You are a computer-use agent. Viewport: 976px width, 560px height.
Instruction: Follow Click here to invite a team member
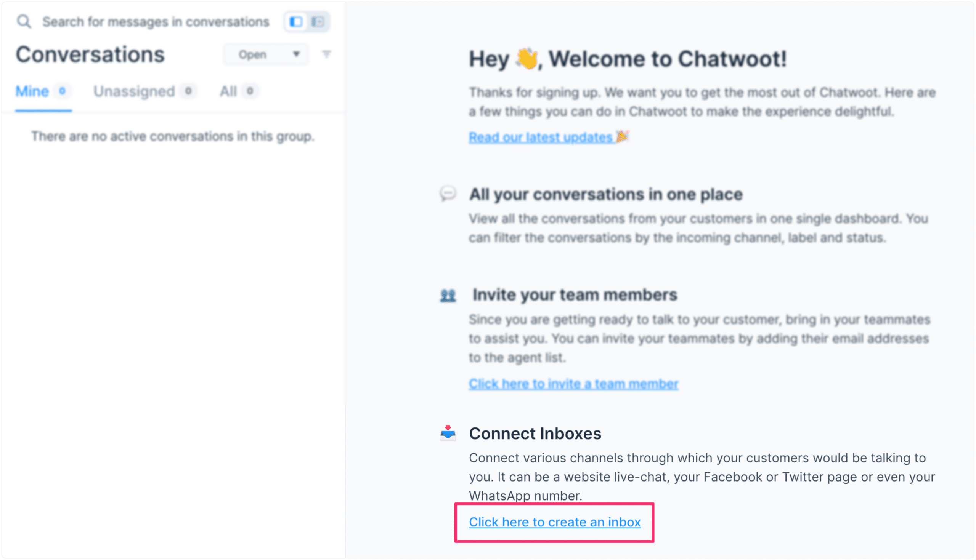[x=573, y=384]
